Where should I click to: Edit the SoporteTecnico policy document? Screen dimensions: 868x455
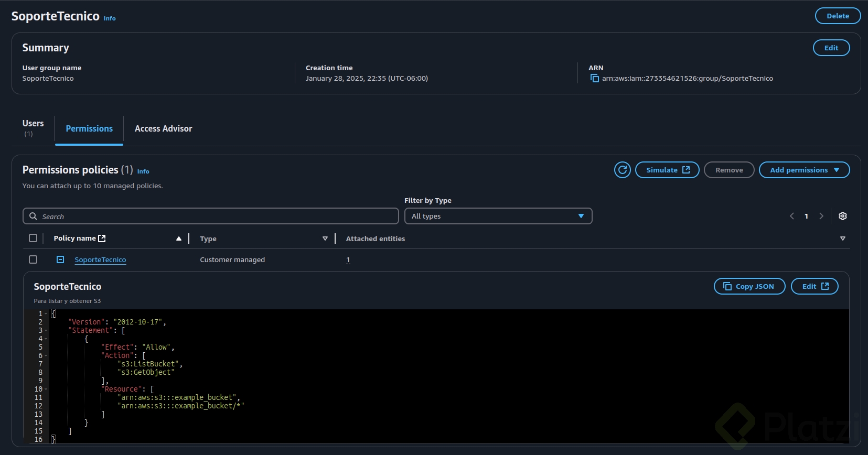pos(815,286)
